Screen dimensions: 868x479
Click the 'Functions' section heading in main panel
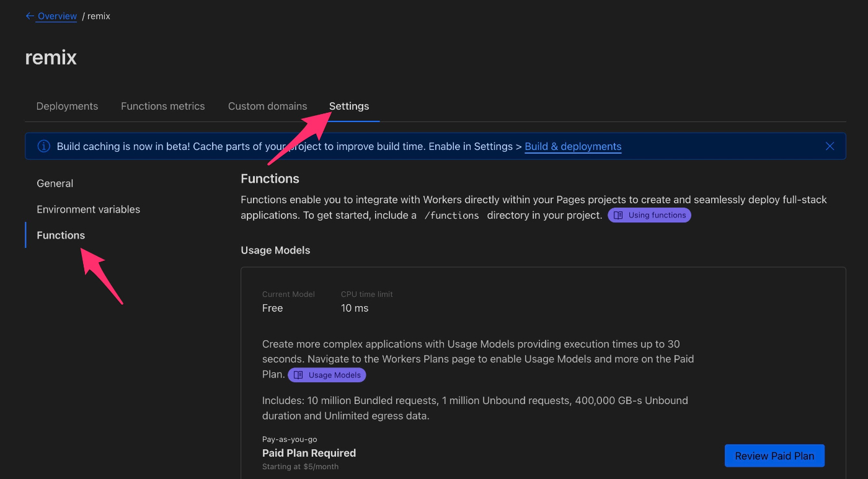pyautogui.click(x=270, y=178)
